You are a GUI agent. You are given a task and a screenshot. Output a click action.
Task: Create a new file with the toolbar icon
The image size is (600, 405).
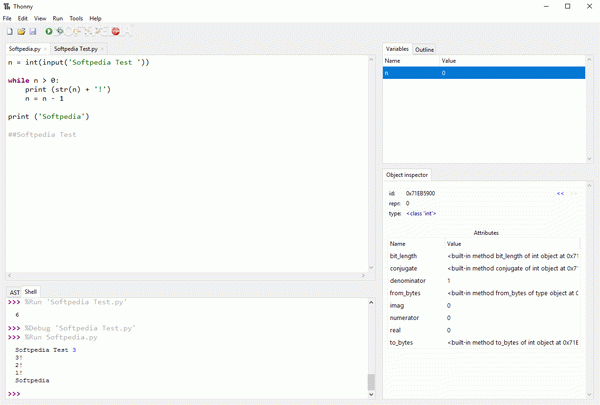(x=10, y=31)
